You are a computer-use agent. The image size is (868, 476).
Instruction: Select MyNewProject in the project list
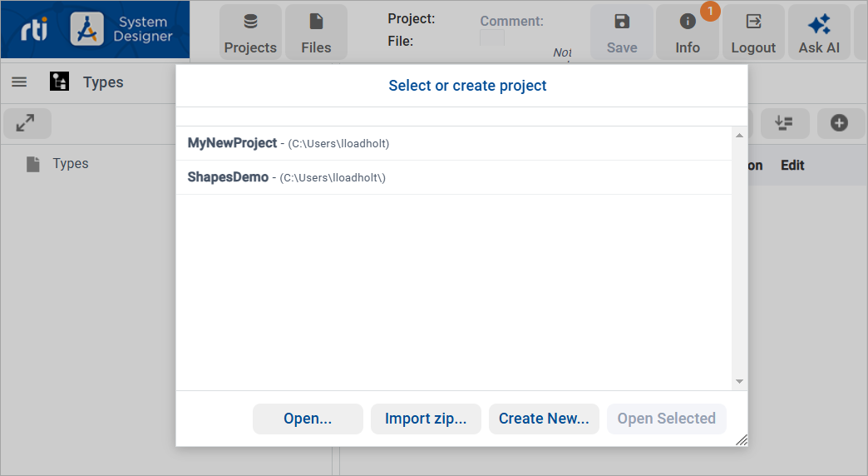pyautogui.click(x=232, y=143)
